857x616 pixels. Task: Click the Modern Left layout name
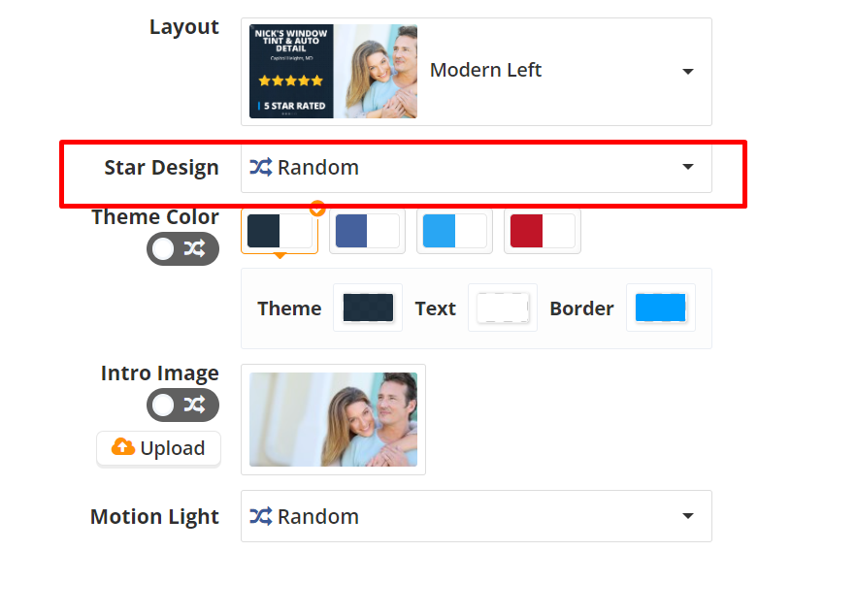(x=485, y=71)
